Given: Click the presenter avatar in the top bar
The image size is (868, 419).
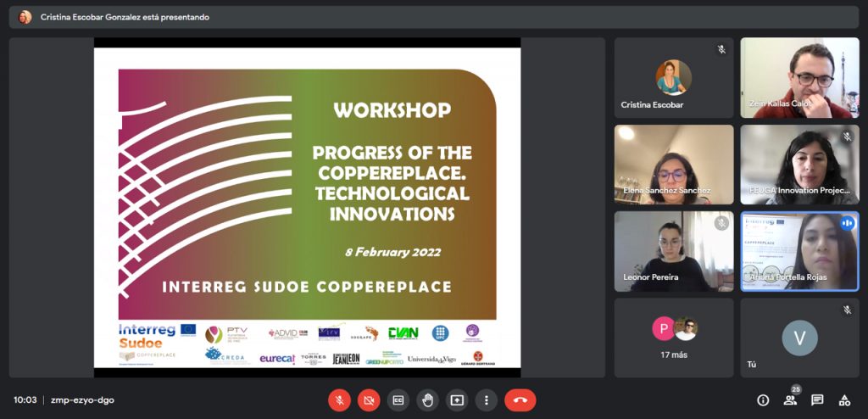Looking at the screenshot, I should [25, 17].
